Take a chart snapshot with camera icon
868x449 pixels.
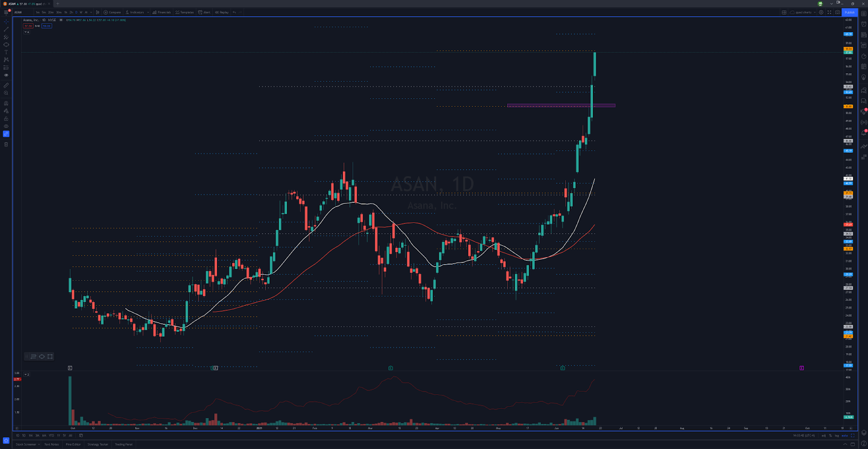[837, 12]
